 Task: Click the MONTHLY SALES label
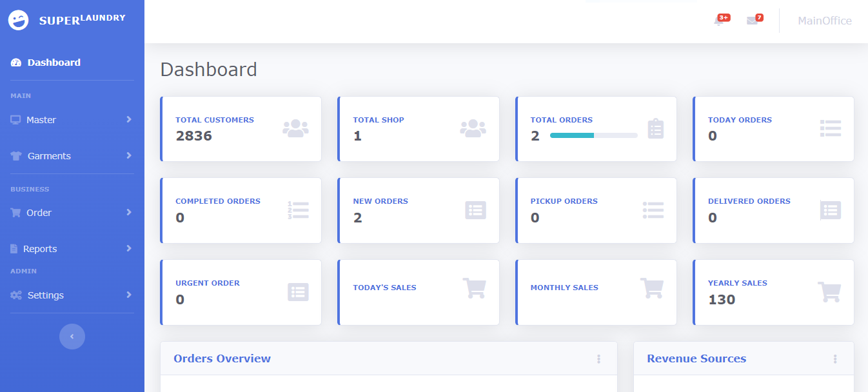pos(564,288)
